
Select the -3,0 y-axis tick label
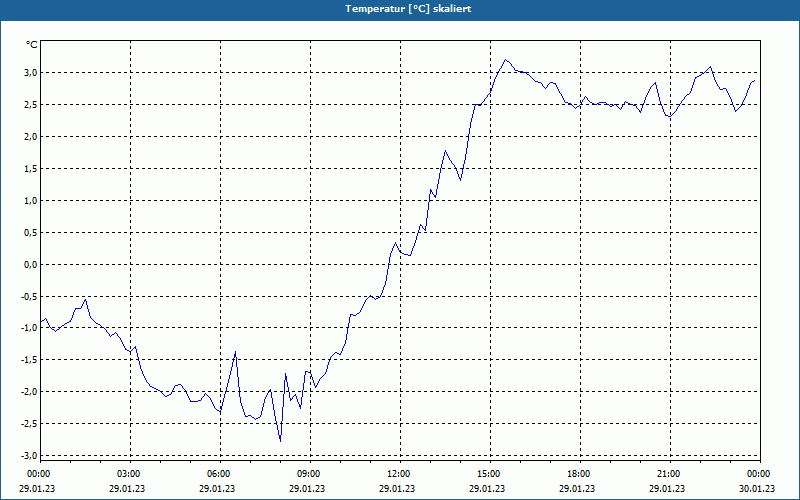coord(30,456)
